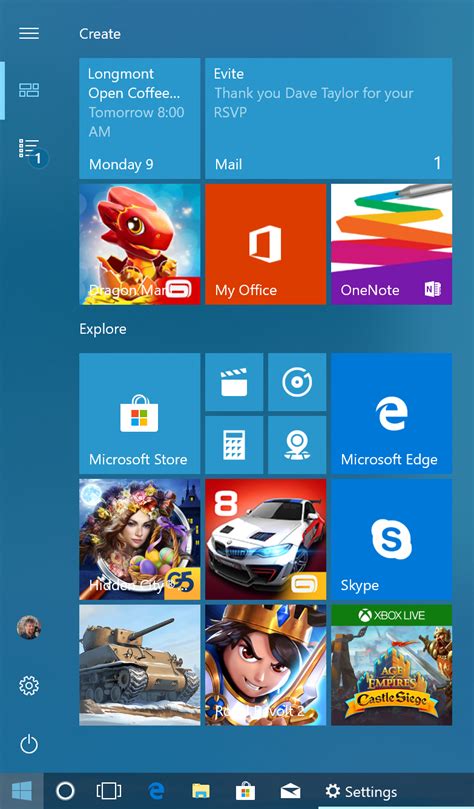
Task: Open the Maps webcam-shaped pin tile
Action: pyautogui.click(x=297, y=445)
